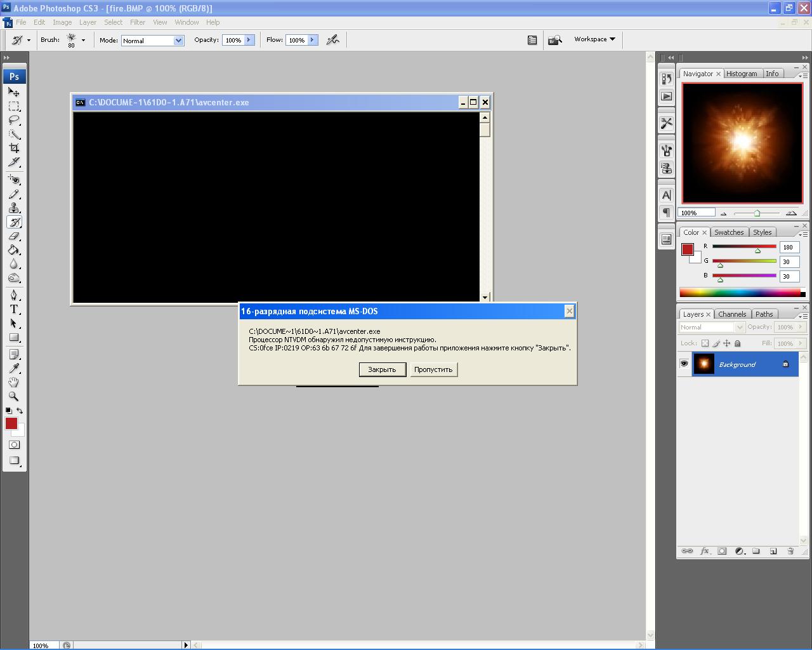Open the Opacity slider arrow

coord(249,40)
